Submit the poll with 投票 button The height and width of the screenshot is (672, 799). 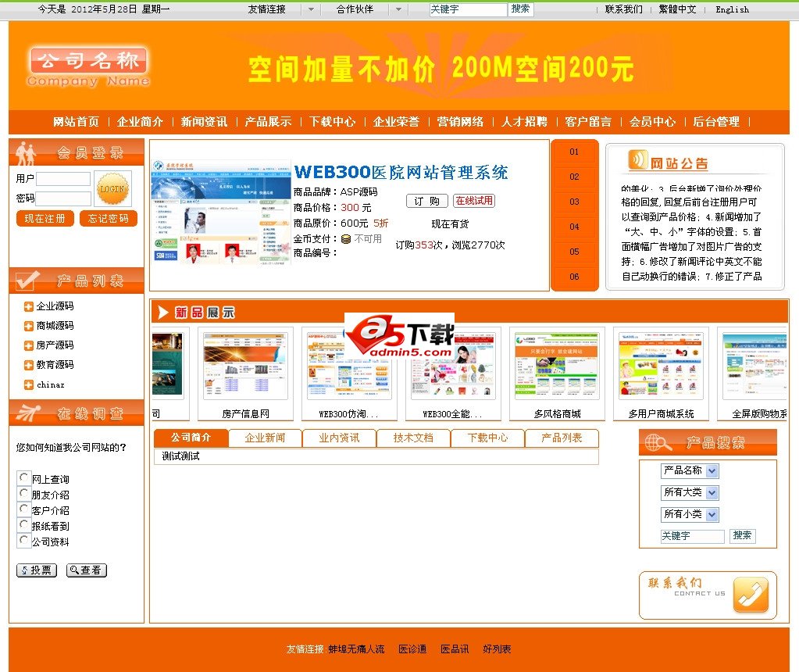pos(37,570)
